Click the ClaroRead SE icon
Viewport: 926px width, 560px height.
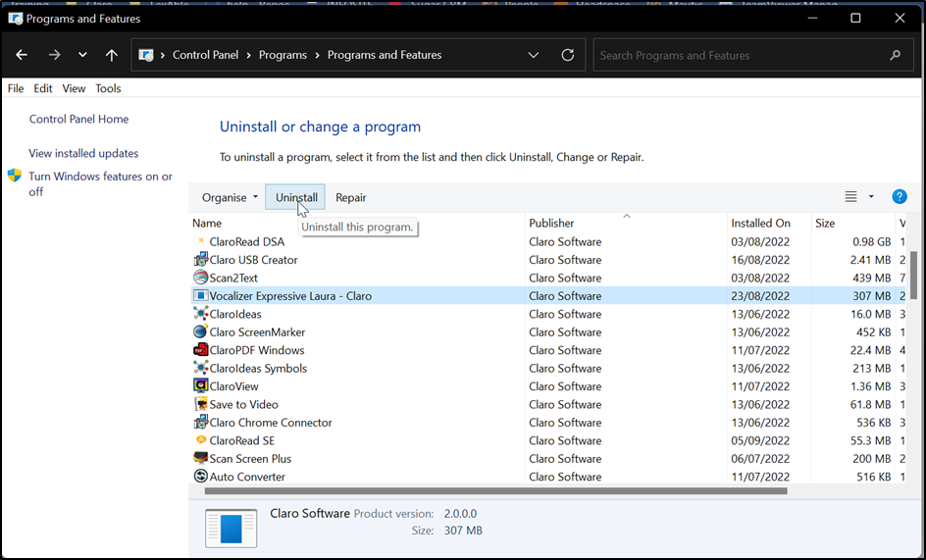click(201, 440)
